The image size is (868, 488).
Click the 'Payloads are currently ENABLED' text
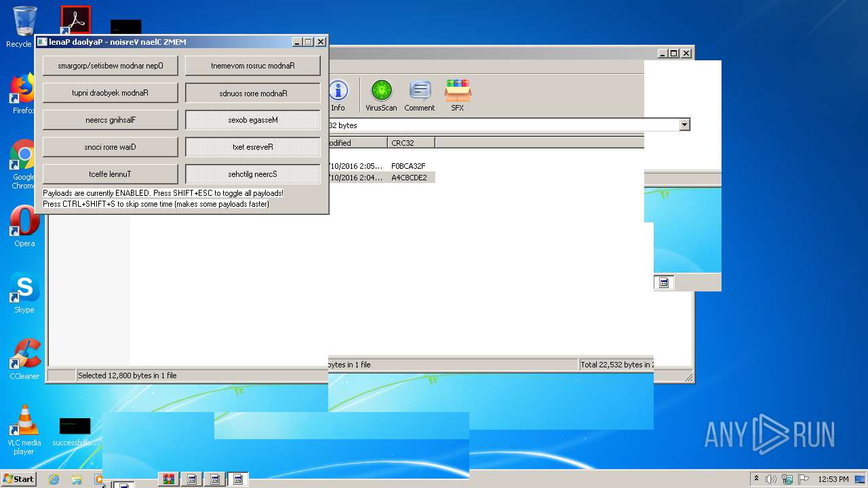tap(163, 193)
